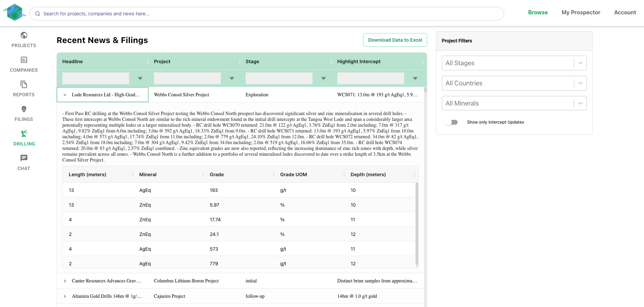Toggle Show only Intercept Updates switch
Viewport: 644px width, 307px height.
(451, 122)
